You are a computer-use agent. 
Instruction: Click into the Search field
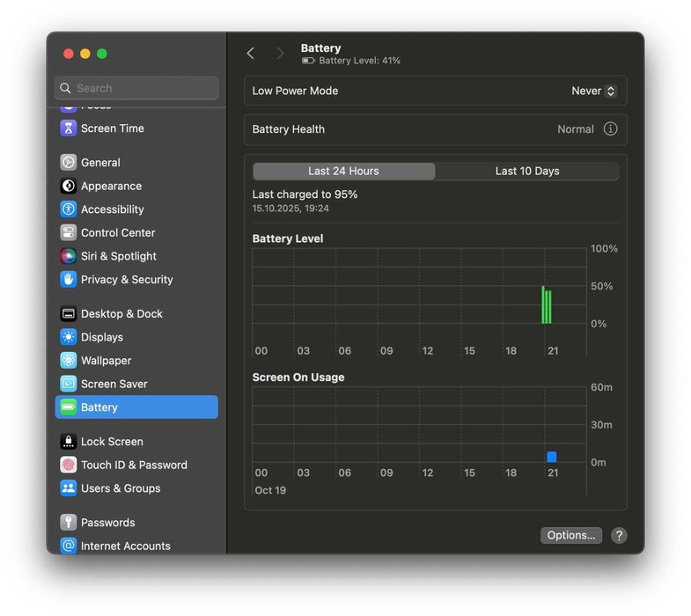click(x=136, y=88)
